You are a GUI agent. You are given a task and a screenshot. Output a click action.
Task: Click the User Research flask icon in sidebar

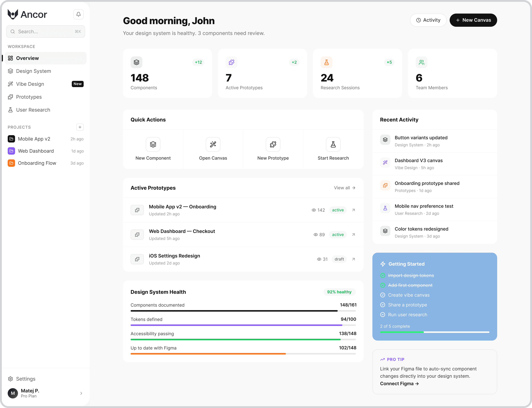pos(11,110)
